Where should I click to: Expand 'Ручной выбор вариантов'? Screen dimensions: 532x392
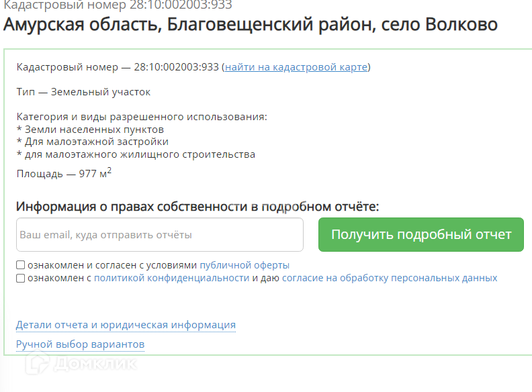click(x=81, y=344)
